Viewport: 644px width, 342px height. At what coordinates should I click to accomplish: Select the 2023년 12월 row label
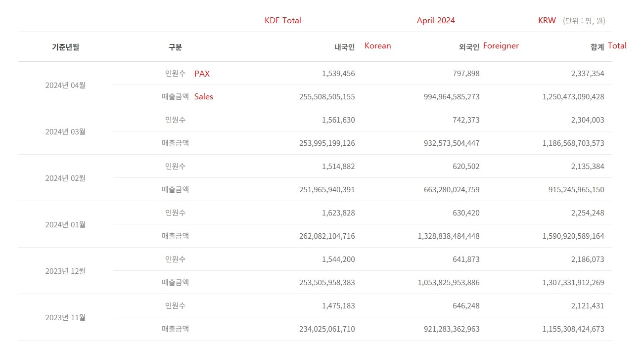(x=65, y=271)
